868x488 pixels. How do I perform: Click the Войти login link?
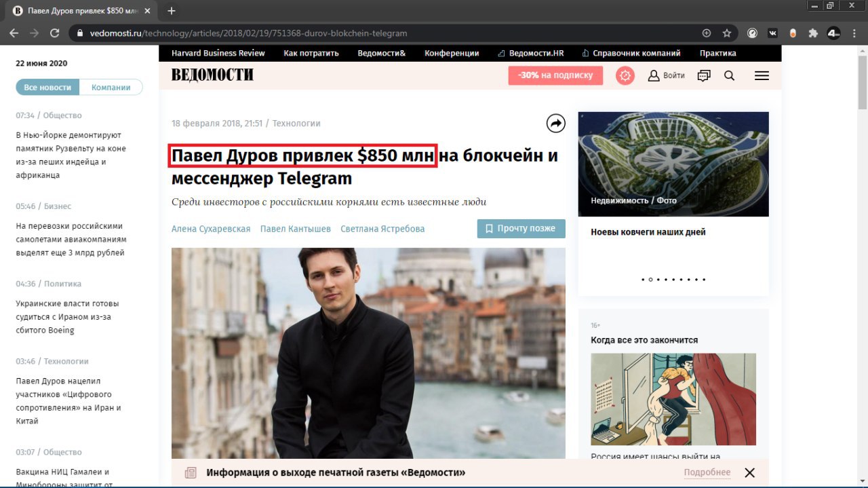click(674, 75)
